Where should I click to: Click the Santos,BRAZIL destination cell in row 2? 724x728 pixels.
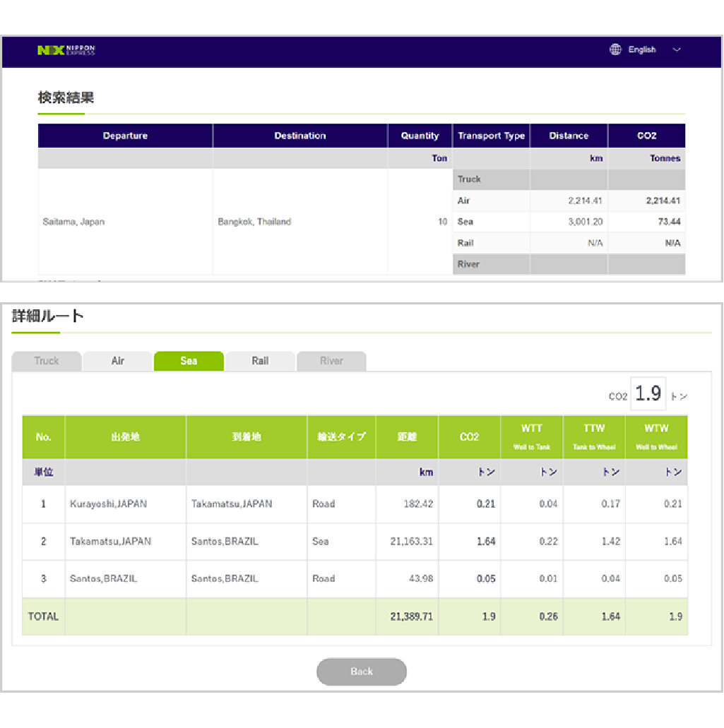[247, 542]
